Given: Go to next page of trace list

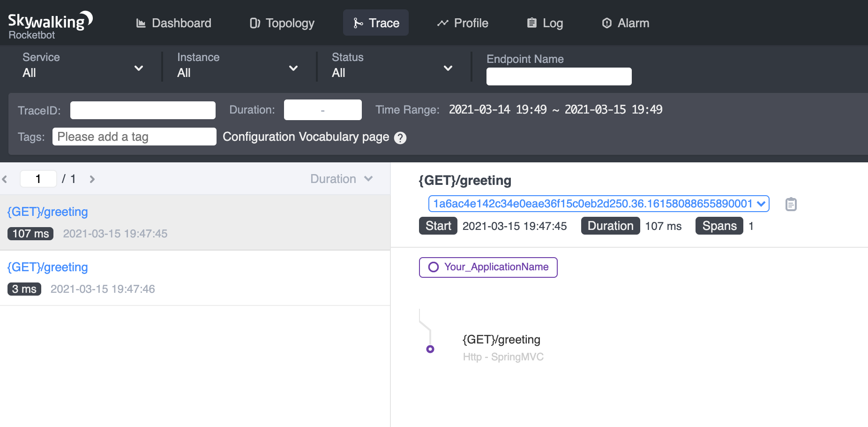Looking at the screenshot, I should tap(92, 179).
